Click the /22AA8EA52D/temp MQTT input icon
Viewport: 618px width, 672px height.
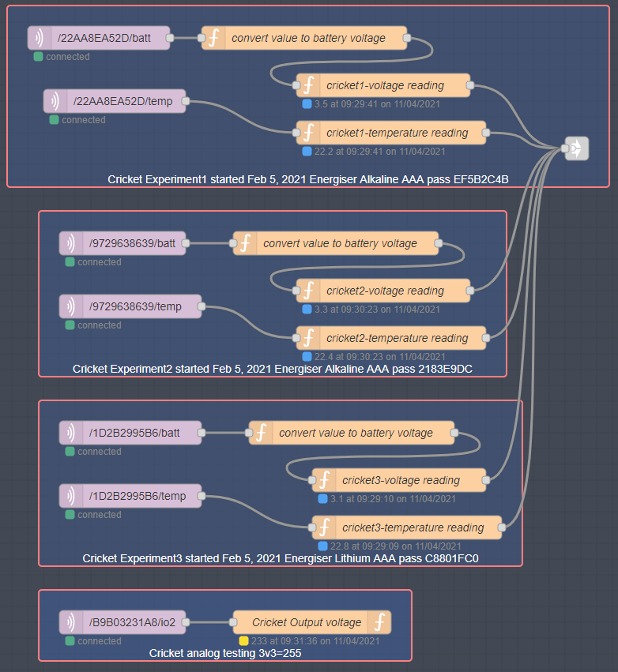55,101
